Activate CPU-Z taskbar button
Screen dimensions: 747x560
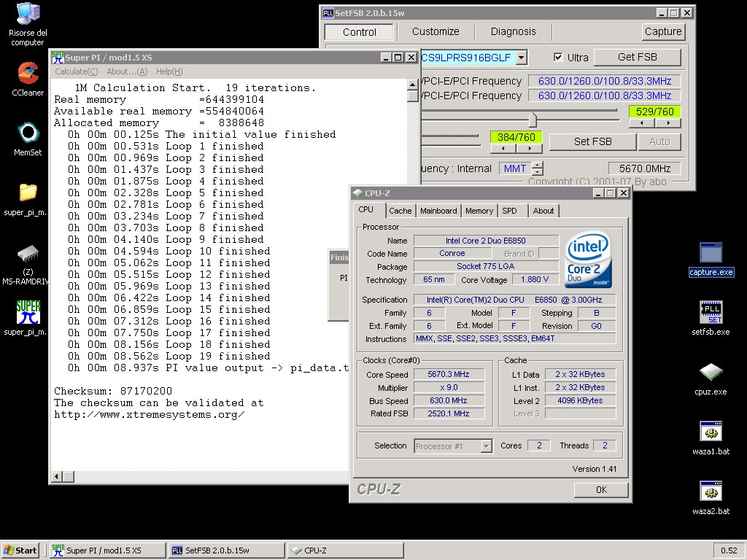(345, 551)
